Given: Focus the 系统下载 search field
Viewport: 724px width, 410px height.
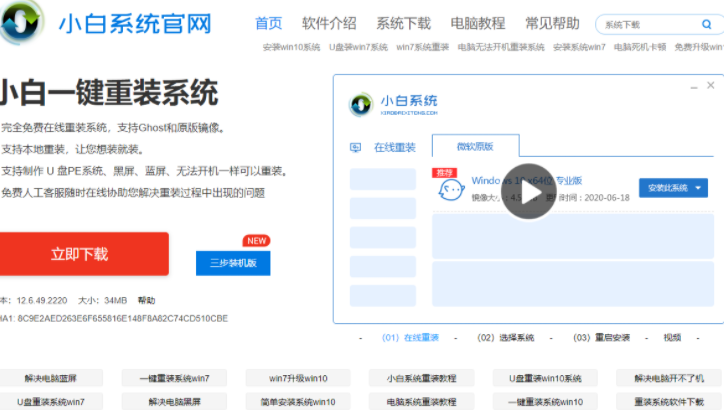Looking at the screenshot, I should [645, 24].
